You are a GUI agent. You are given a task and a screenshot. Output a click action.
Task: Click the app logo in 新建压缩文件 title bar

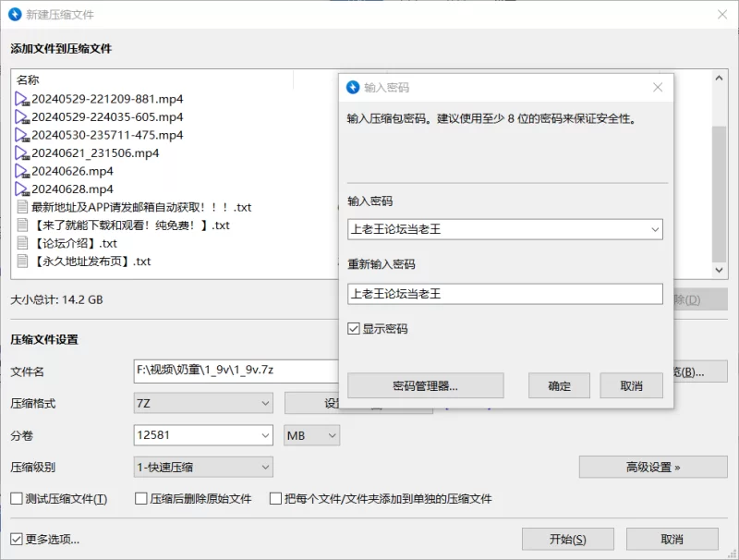(15, 14)
